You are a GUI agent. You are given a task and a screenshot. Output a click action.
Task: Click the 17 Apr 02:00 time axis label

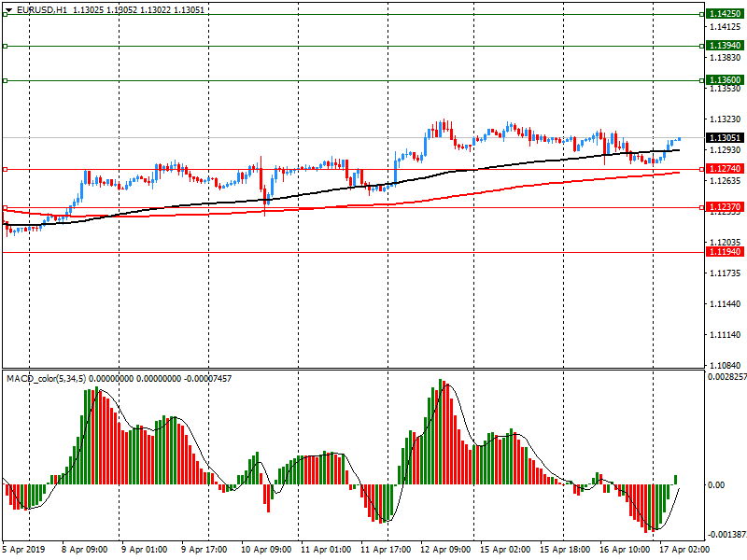click(x=681, y=550)
